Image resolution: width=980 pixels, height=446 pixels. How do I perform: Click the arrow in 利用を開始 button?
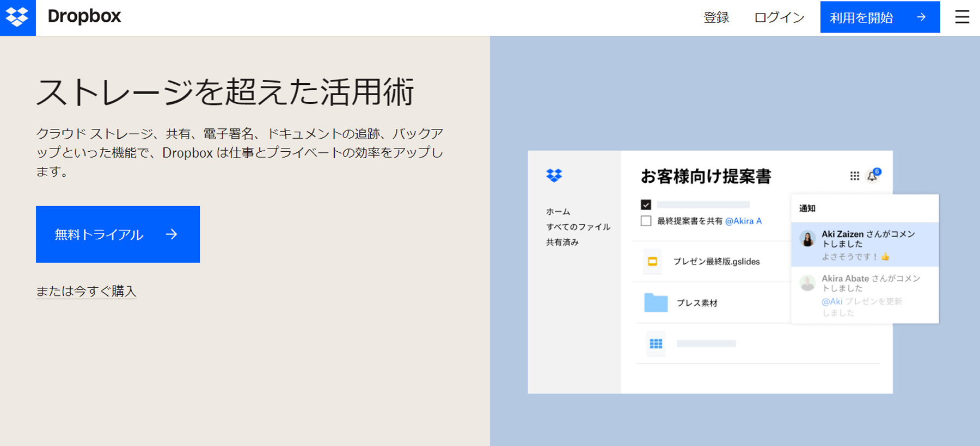tap(921, 17)
